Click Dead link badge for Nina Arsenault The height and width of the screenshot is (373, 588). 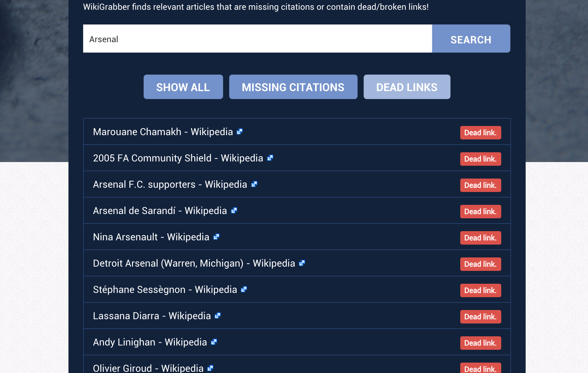point(480,238)
